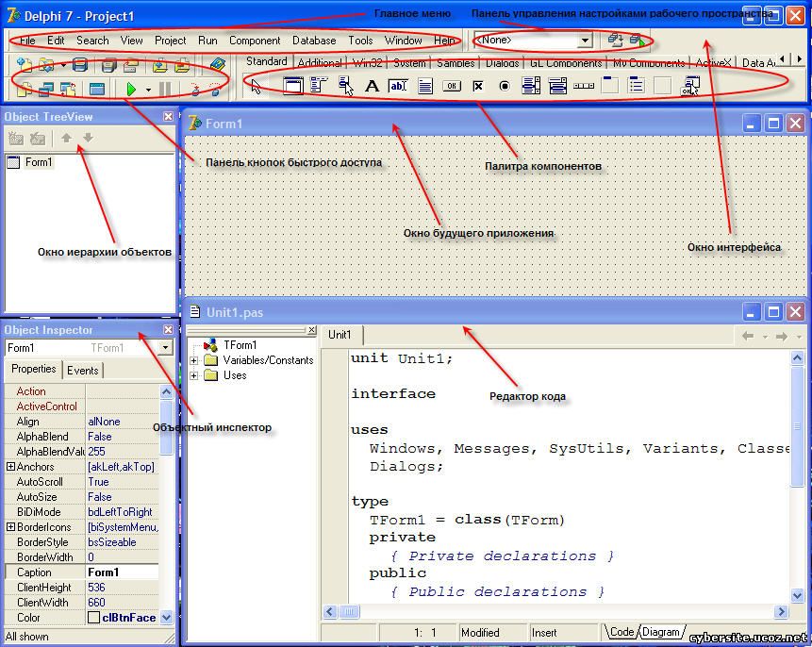Image resolution: width=812 pixels, height=647 pixels.
Task: Select TForm1 node in code explorer
Action: click(x=240, y=345)
